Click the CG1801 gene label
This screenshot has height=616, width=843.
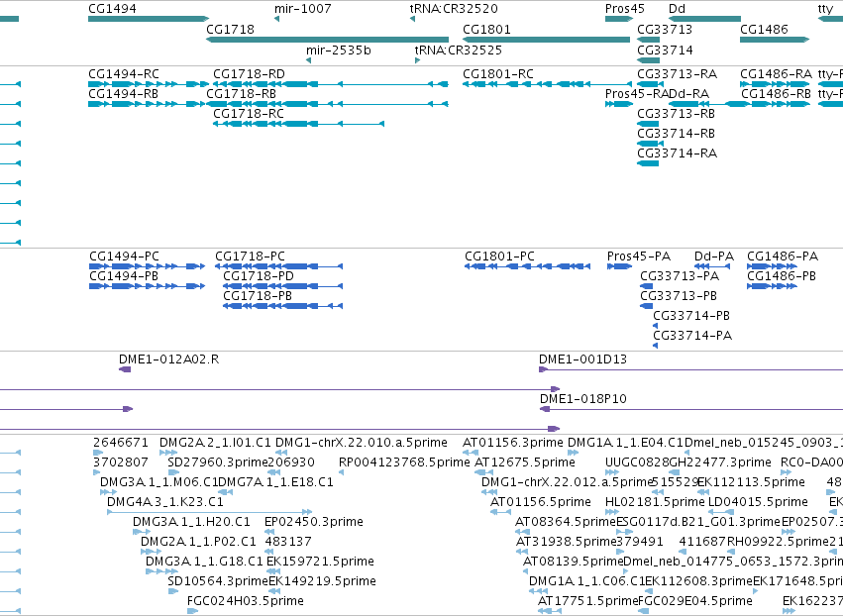click(x=486, y=29)
